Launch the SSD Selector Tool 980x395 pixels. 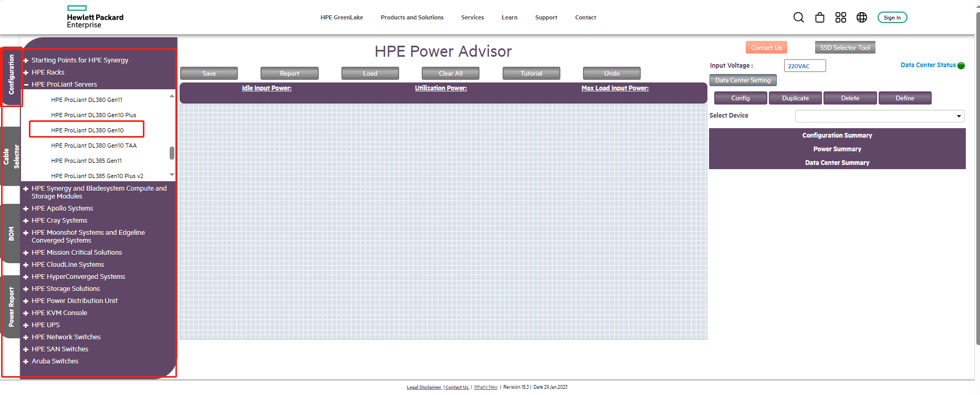pyautogui.click(x=845, y=48)
